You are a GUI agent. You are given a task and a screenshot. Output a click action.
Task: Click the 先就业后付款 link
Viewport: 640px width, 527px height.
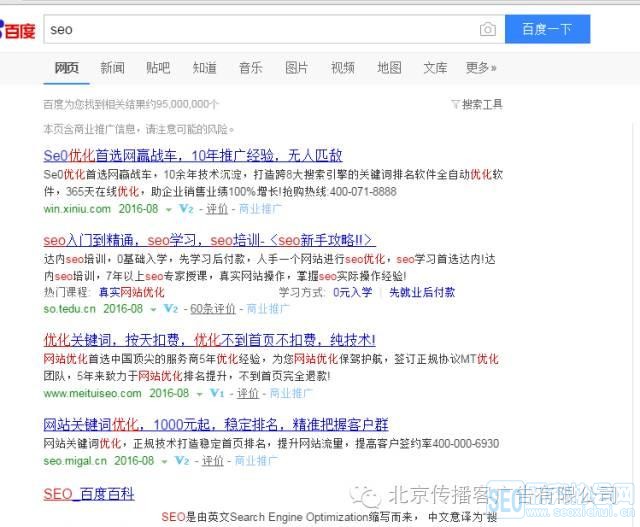click(422, 292)
